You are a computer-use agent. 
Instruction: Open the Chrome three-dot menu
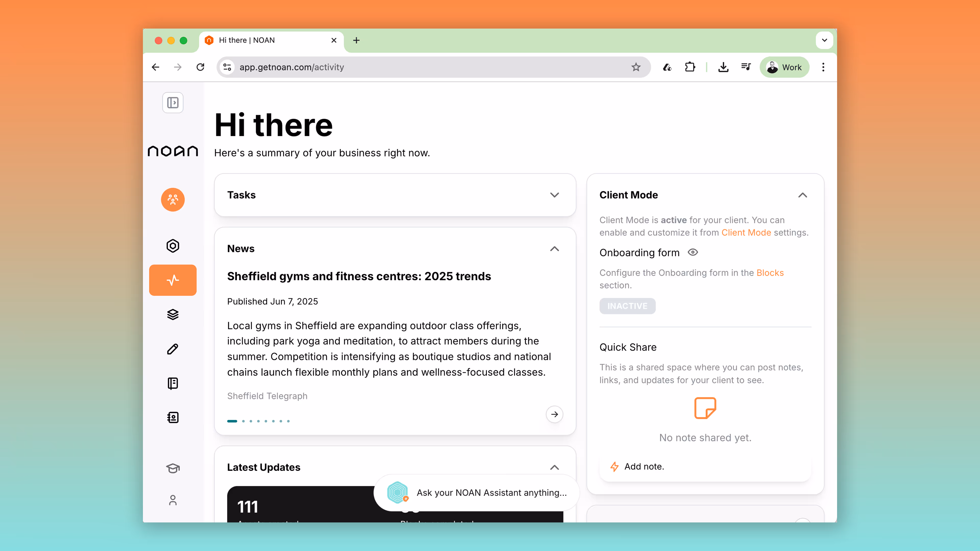click(823, 67)
